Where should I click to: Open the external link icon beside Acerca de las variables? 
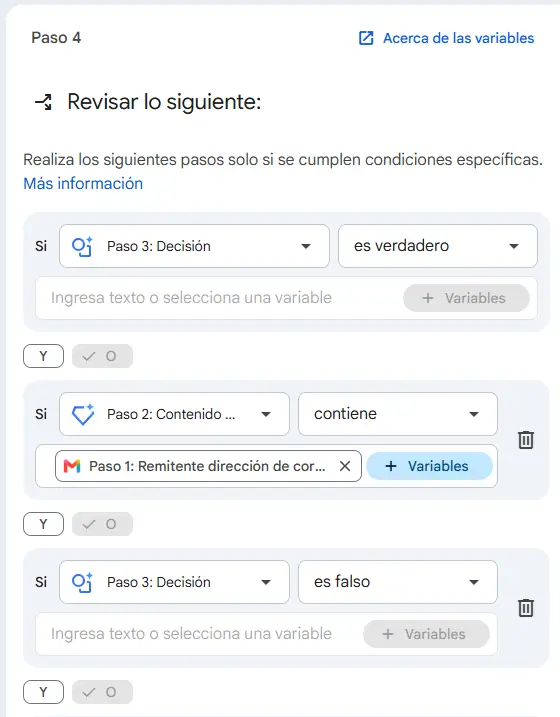366,38
